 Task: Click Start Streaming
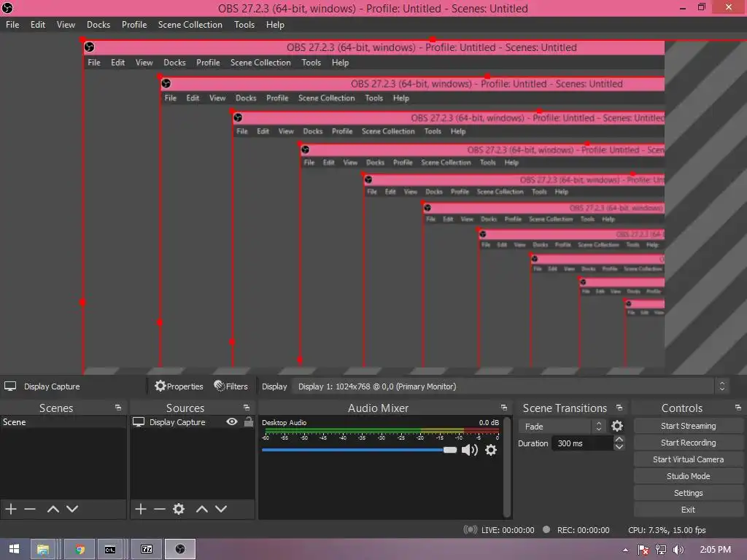click(689, 426)
